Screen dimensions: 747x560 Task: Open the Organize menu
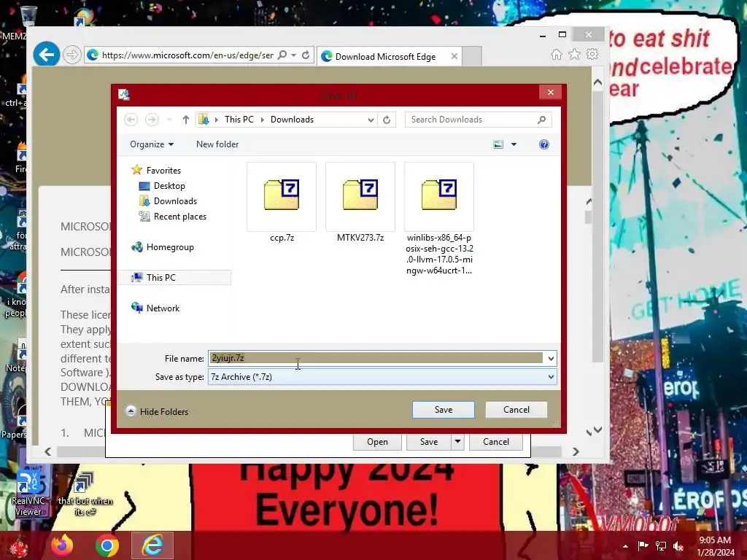click(152, 144)
